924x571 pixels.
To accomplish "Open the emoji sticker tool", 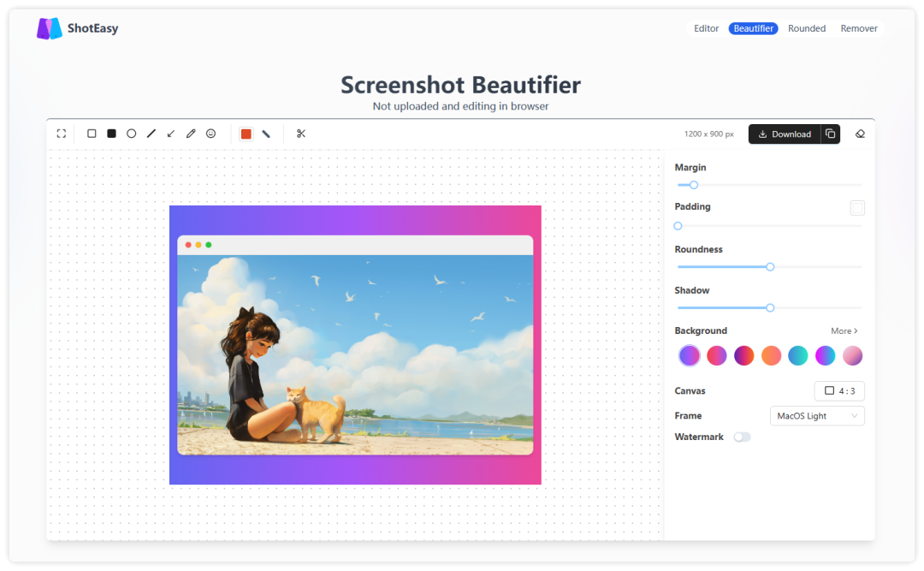I will click(x=211, y=134).
